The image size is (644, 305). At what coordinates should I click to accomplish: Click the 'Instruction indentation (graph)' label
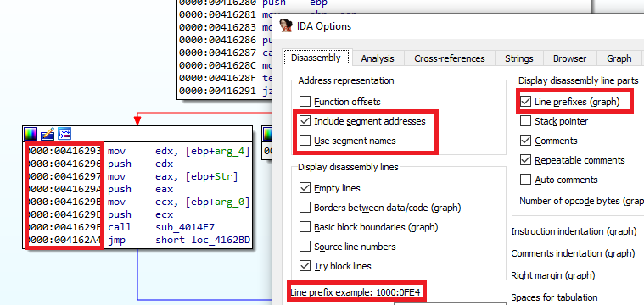(574, 231)
